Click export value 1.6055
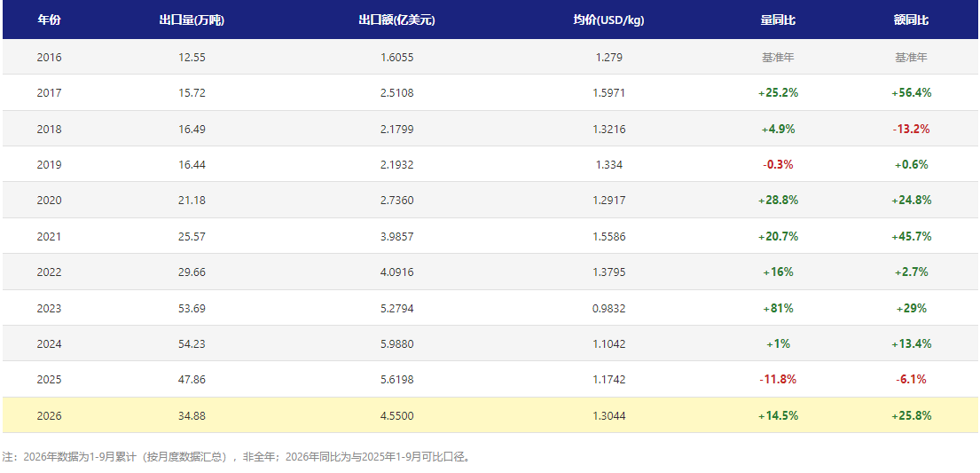Viewport: 980px width, 473px height. (396, 57)
